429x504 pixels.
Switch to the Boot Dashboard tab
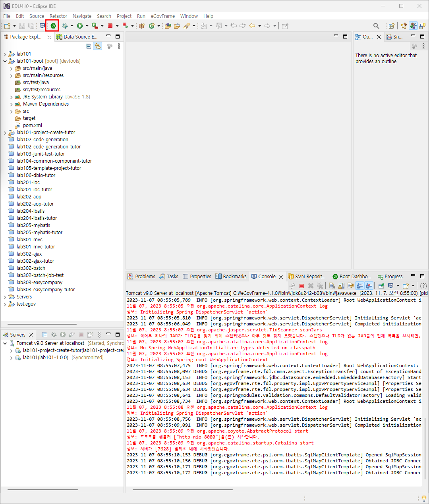coord(352,277)
